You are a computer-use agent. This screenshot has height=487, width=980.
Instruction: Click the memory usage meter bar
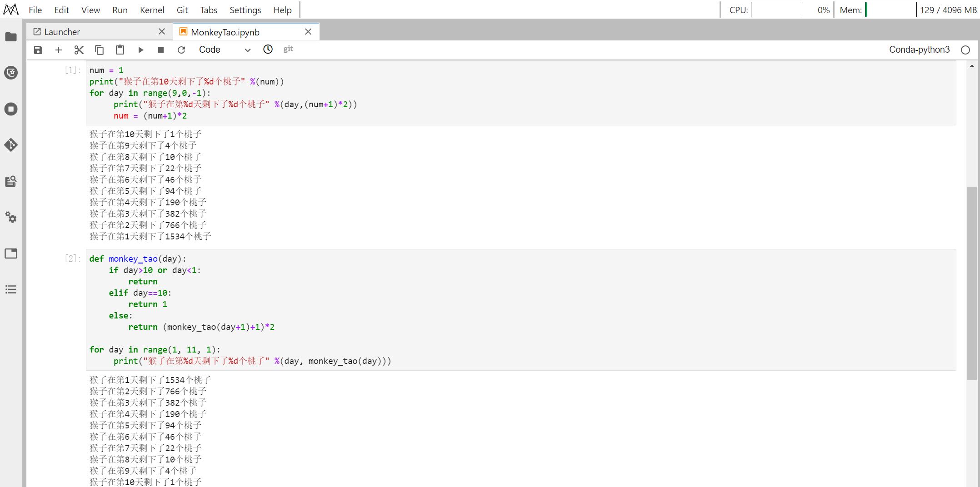(x=890, y=10)
